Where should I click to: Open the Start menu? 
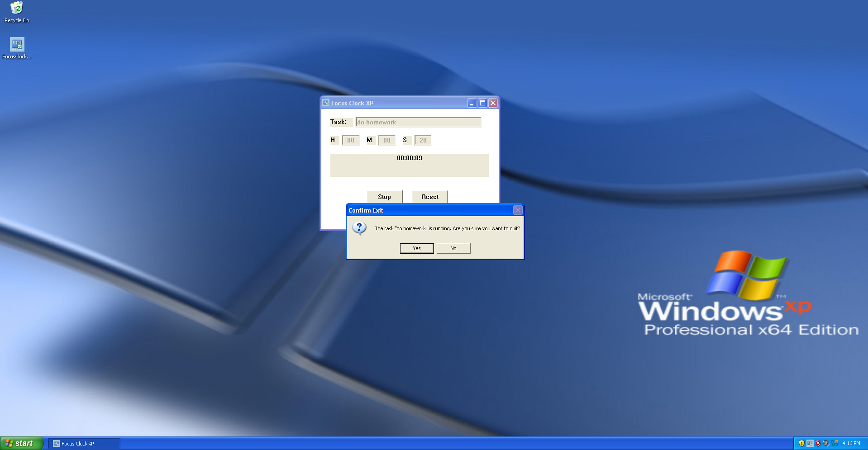pos(22,443)
